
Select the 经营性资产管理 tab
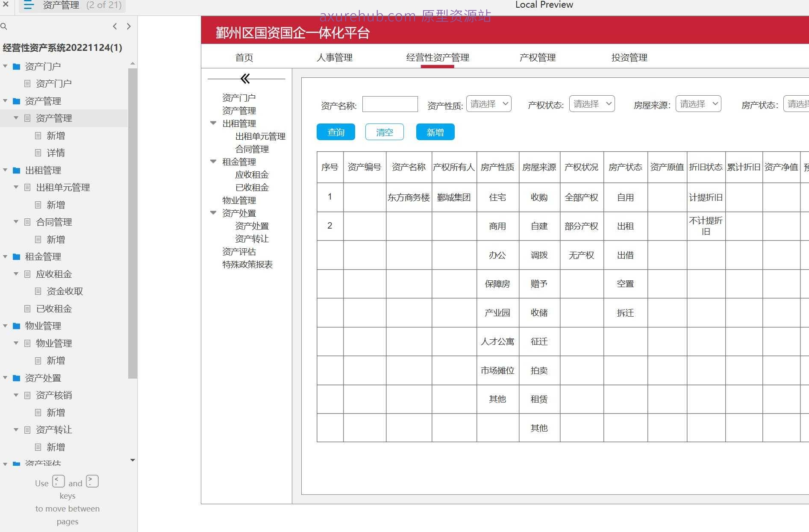point(438,57)
